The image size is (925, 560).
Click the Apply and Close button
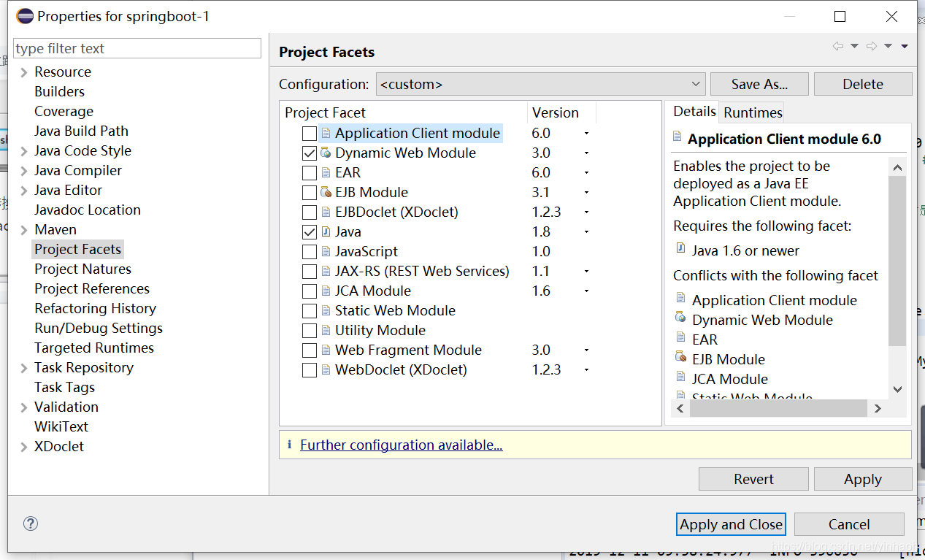pyautogui.click(x=731, y=524)
